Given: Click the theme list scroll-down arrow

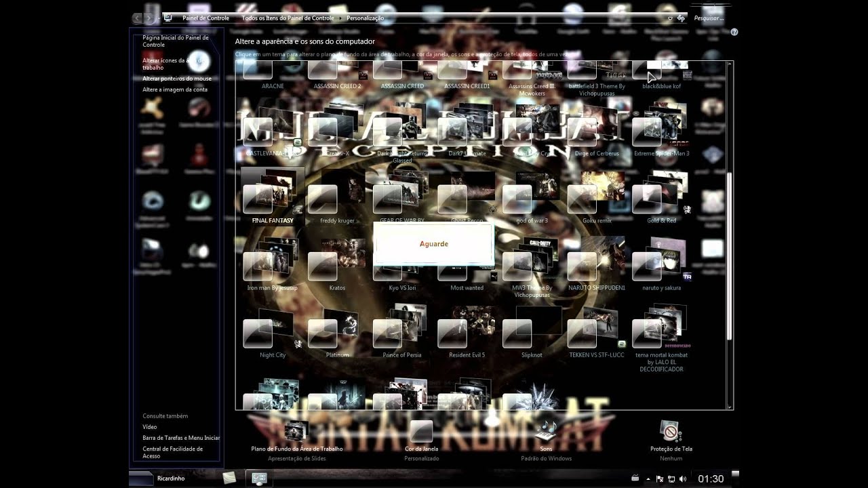Looking at the screenshot, I should click(x=730, y=407).
